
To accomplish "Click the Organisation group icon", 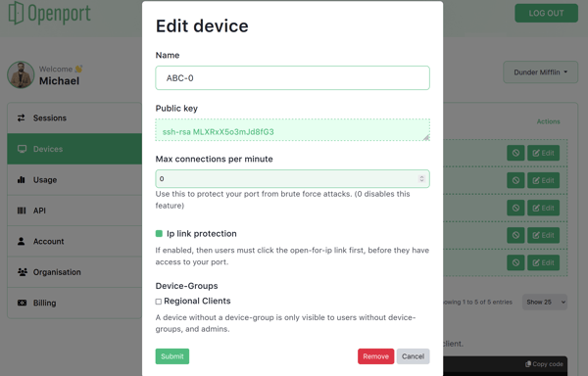I will click(x=23, y=272).
